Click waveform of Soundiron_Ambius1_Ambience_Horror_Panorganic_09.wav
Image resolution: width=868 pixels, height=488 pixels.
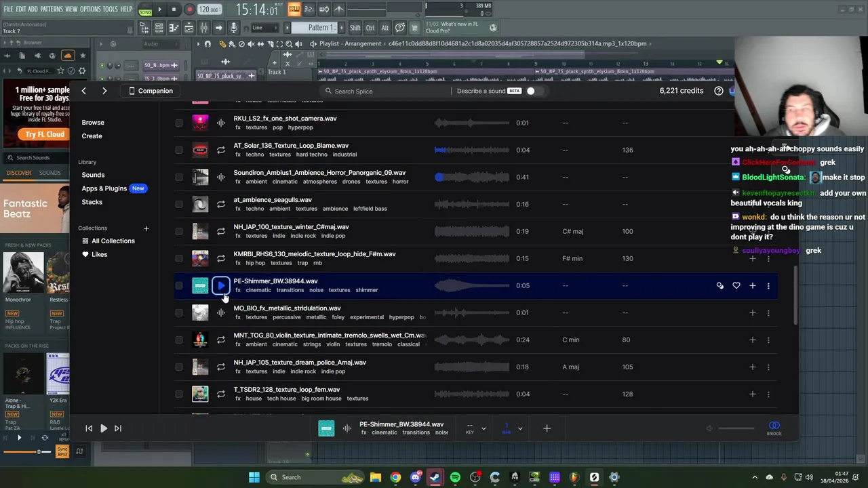coord(472,177)
